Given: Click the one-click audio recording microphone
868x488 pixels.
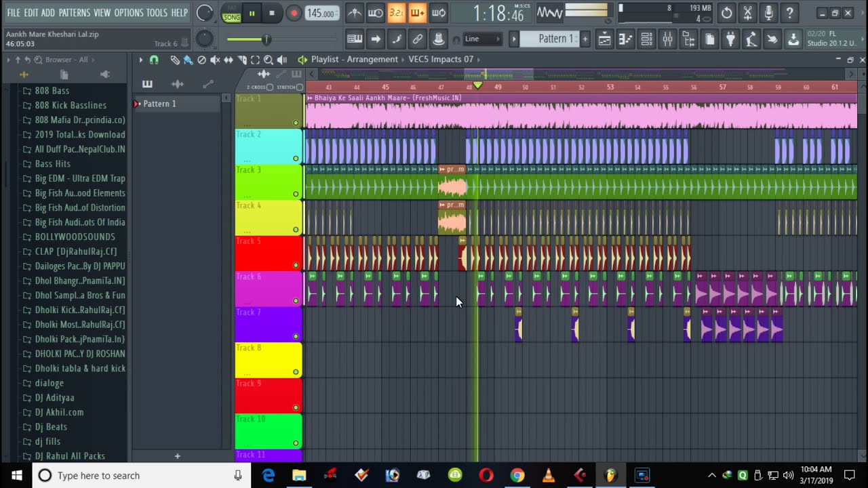Looking at the screenshot, I should pyautogui.click(x=768, y=13).
